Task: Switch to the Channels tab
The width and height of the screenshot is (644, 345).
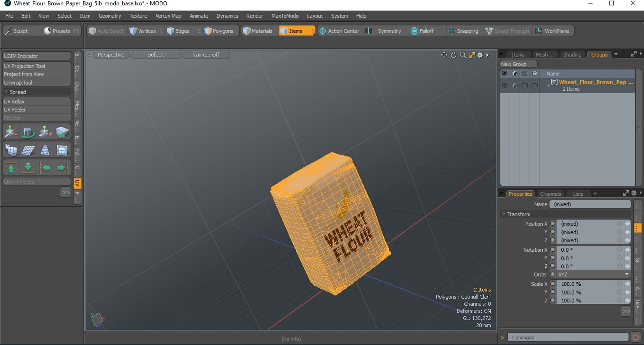Action: [550, 194]
